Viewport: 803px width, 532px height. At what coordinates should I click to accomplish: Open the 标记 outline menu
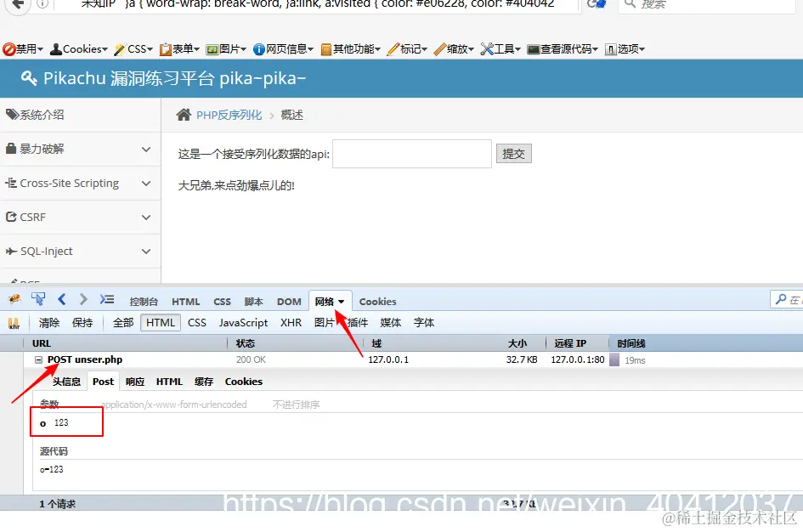click(407, 49)
